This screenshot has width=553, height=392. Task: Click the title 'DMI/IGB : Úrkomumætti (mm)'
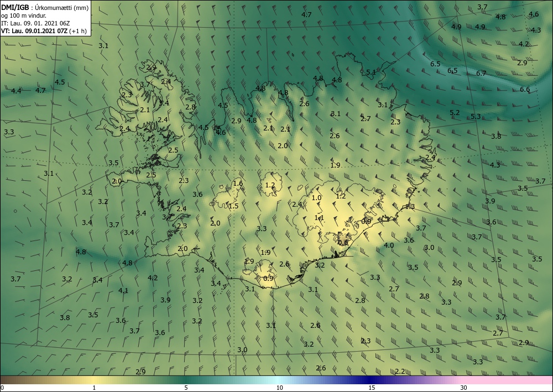point(45,7)
